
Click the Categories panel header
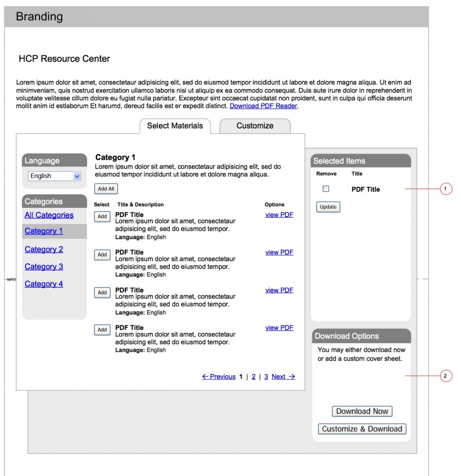(x=54, y=201)
